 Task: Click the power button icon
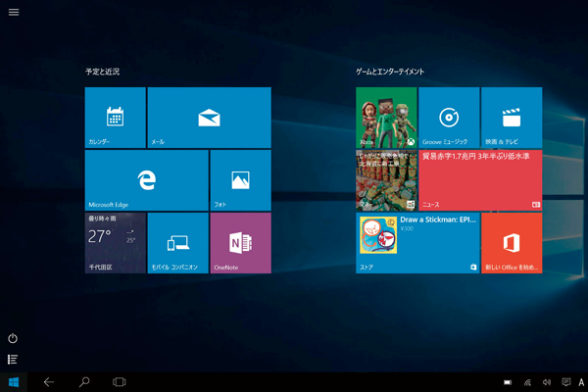coord(13,338)
